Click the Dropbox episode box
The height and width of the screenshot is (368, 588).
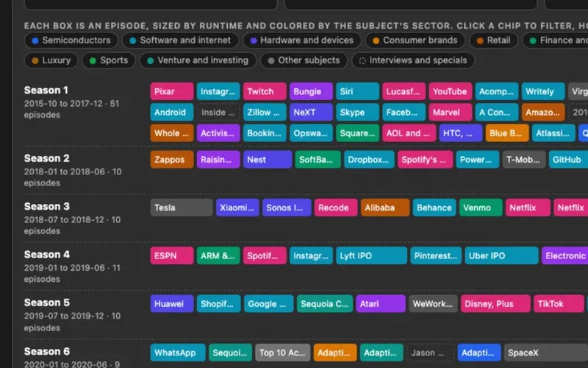tap(369, 159)
